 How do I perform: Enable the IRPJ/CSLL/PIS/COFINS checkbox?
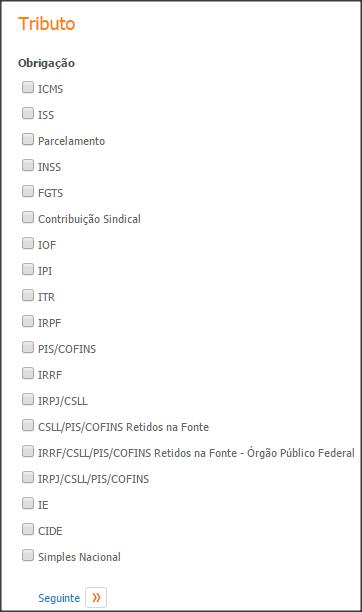(28, 477)
